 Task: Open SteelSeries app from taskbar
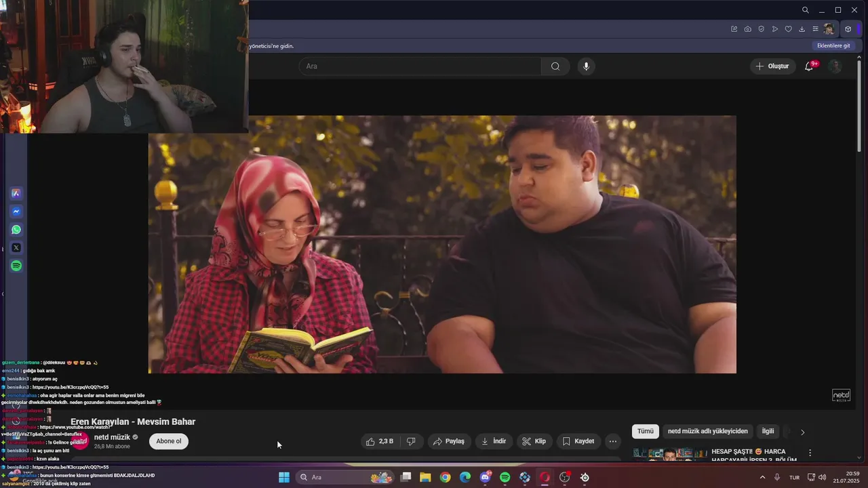pyautogui.click(x=585, y=477)
